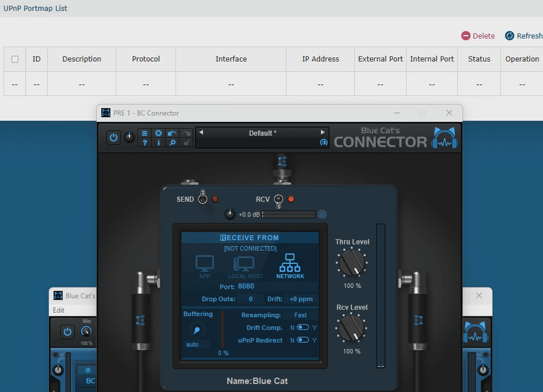Click the magnifier zoom icon in the toolbar
Image resolution: width=543 pixels, height=392 pixels.
(171, 143)
